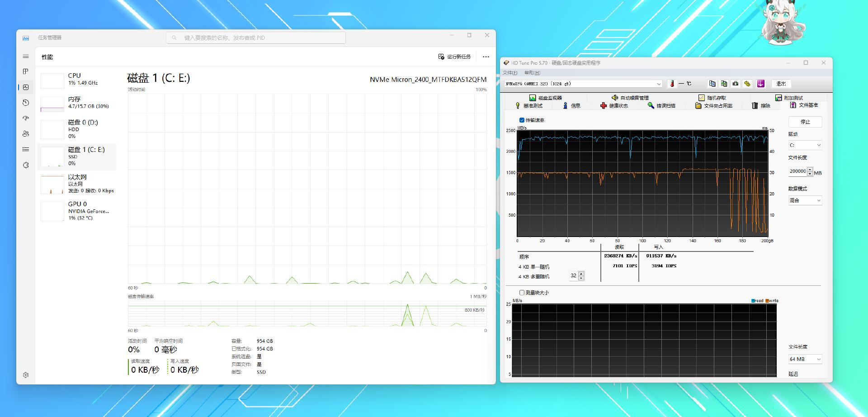Click 运行新任务 in Task Manager
This screenshot has height=417, width=868.
click(x=454, y=57)
